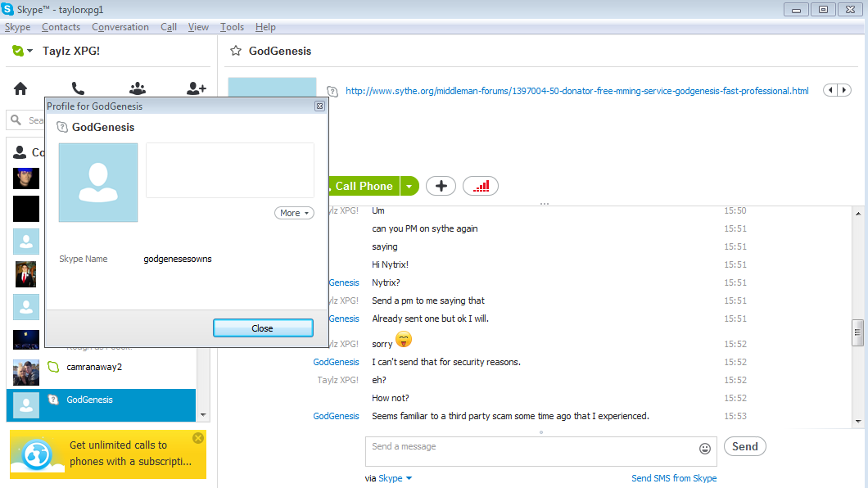Open the Skype Home icon
This screenshot has width=868, height=488.
tap(20, 88)
